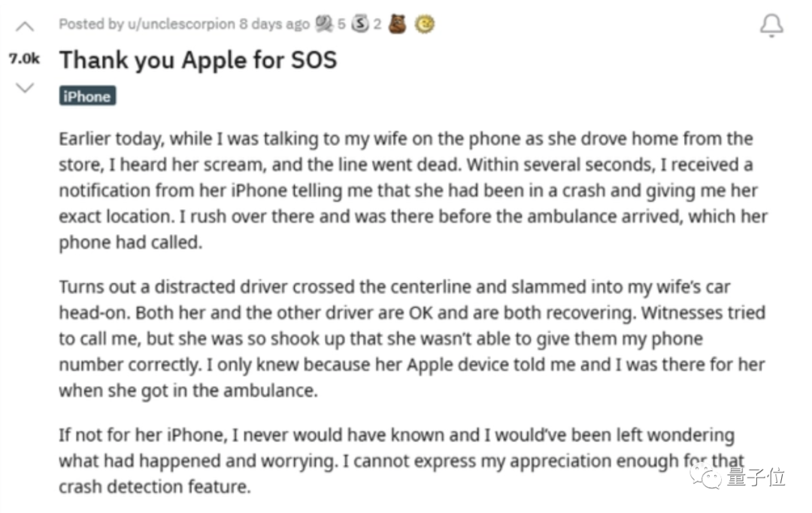Click the post title Thank you Apple for SOS
The image size is (812, 513).
coord(198,60)
